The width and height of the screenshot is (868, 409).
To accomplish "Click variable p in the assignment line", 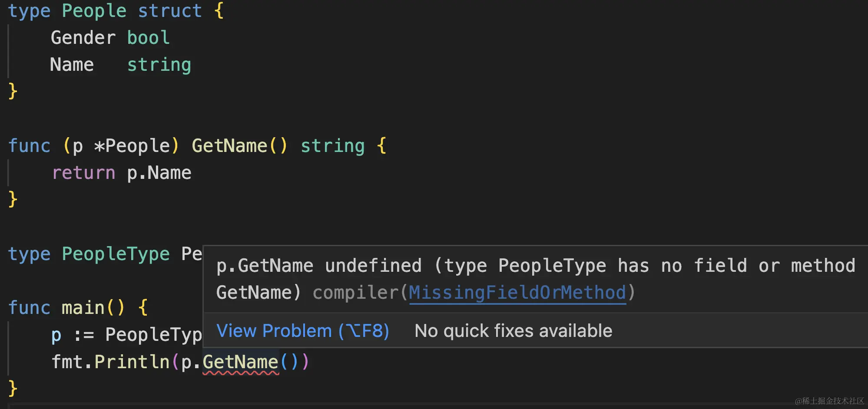I will click(56, 335).
